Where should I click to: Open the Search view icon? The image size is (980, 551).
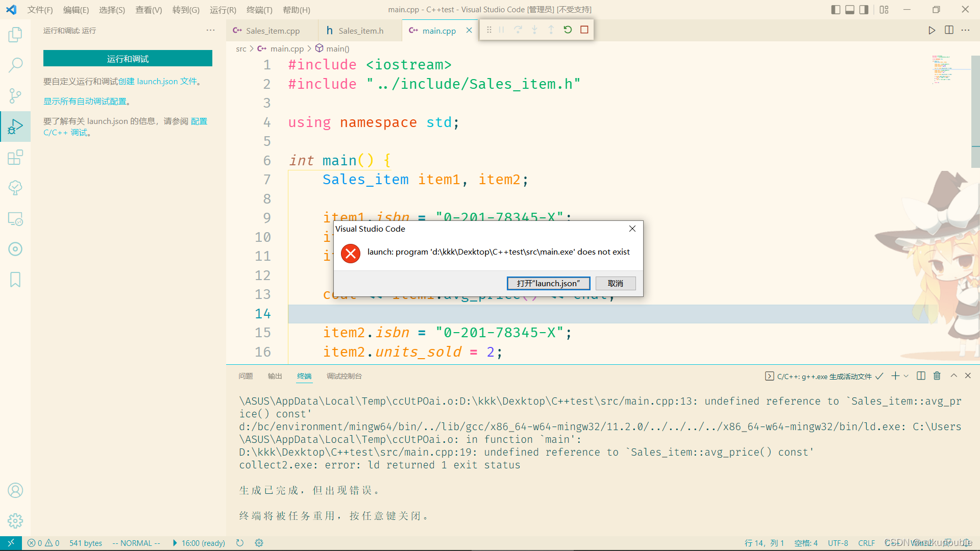(x=15, y=65)
